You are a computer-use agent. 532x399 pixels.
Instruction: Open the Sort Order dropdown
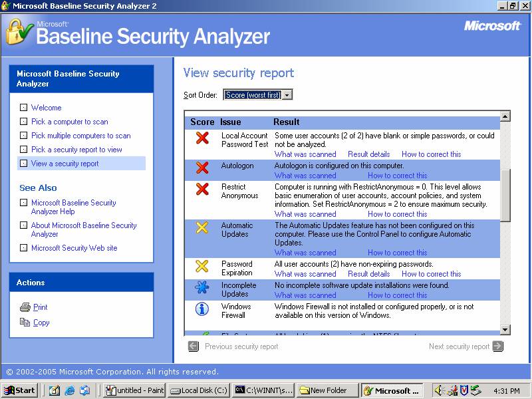[x=287, y=95]
